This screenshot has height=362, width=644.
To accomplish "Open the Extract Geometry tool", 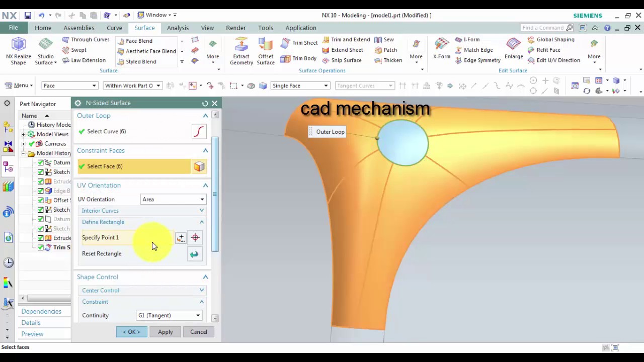I will pos(242,51).
